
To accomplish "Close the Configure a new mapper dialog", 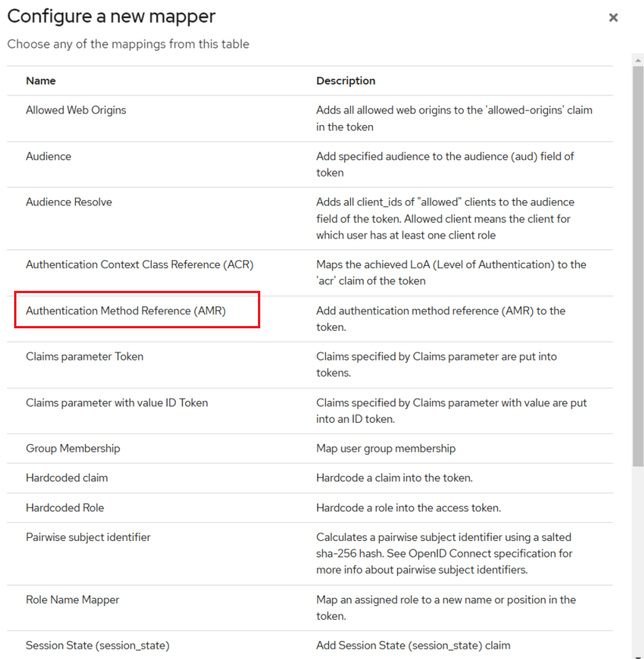I will click(614, 17).
